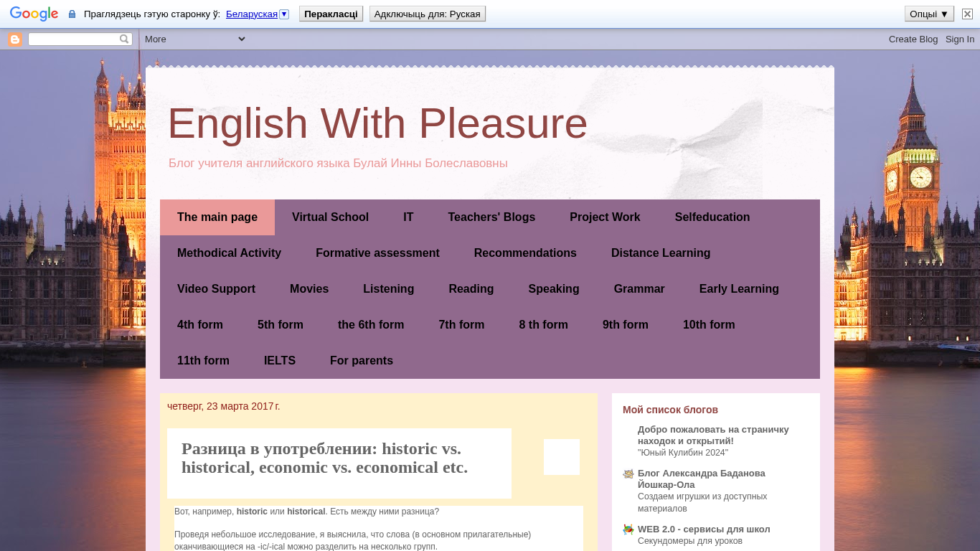Viewport: 980px width, 551px height.
Task: Click the Sign In link
Action: click(959, 39)
